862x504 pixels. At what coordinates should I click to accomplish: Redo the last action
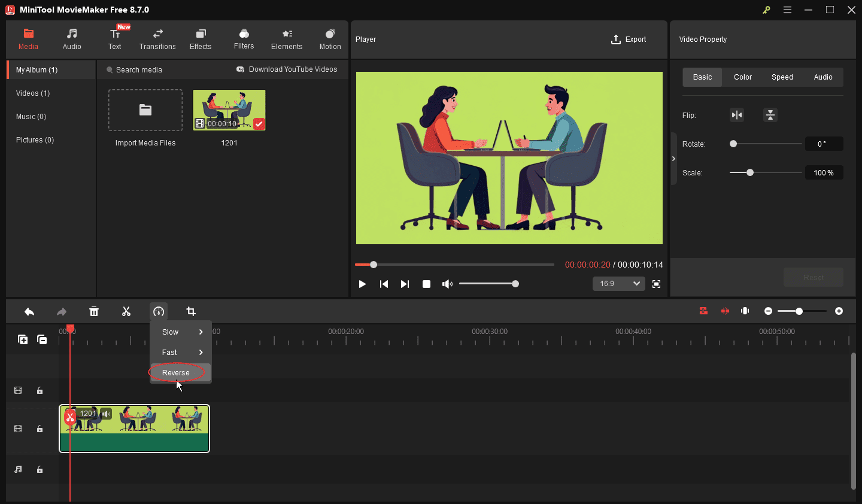[62, 311]
